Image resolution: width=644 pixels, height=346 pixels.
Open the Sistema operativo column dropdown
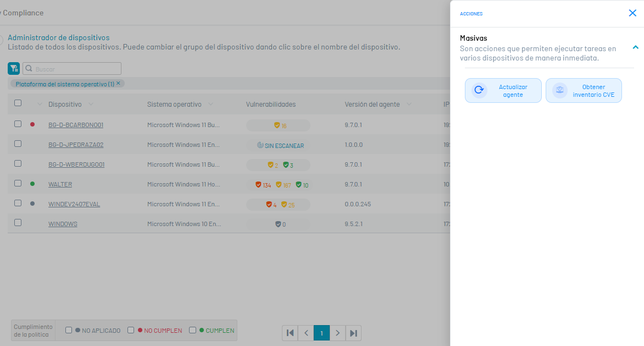pos(210,105)
